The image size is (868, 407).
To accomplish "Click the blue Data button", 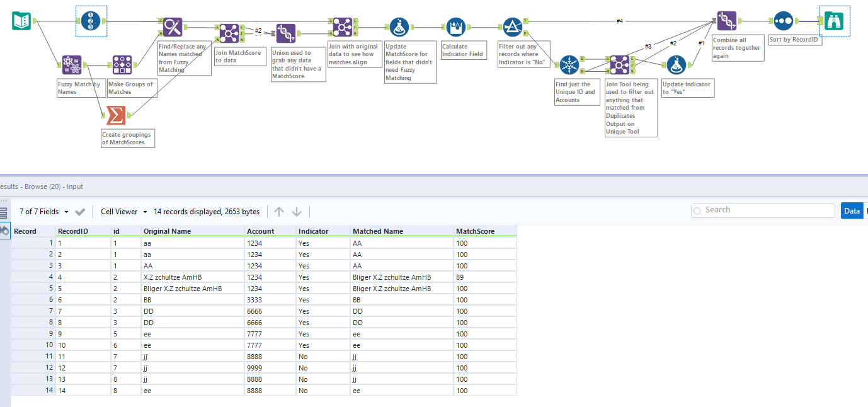I will (852, 210).
